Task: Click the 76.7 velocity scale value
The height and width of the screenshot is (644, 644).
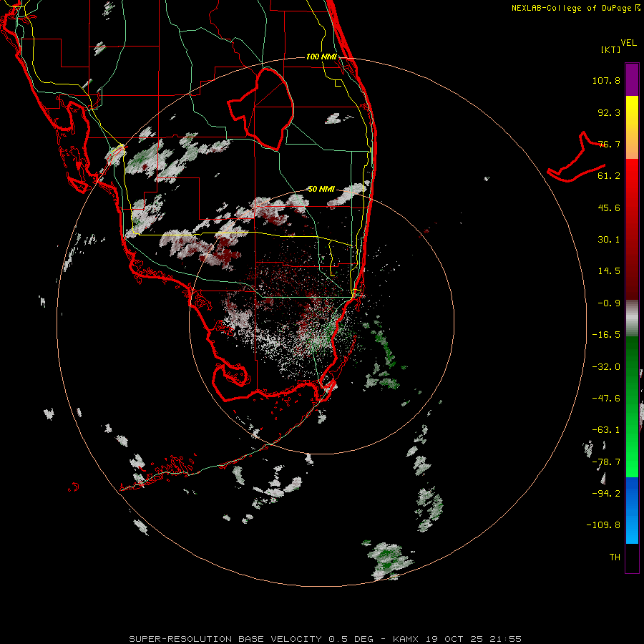Action: tap(609, 144)
